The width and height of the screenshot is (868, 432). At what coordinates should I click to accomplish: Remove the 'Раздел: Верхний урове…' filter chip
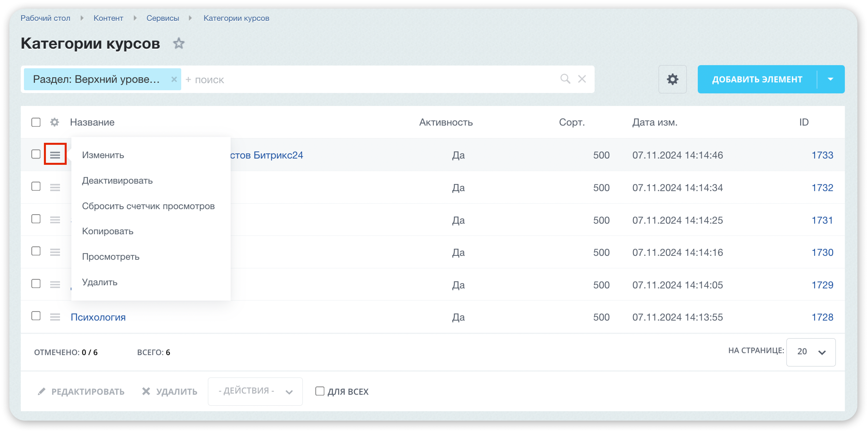click(x=174, y=79)
